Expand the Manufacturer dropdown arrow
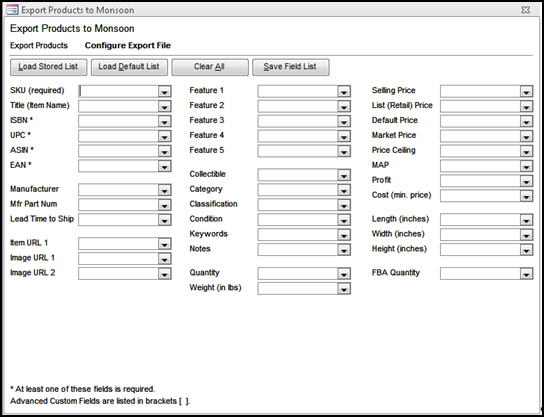This screenshot has width=544, height=417. point(164,190)
